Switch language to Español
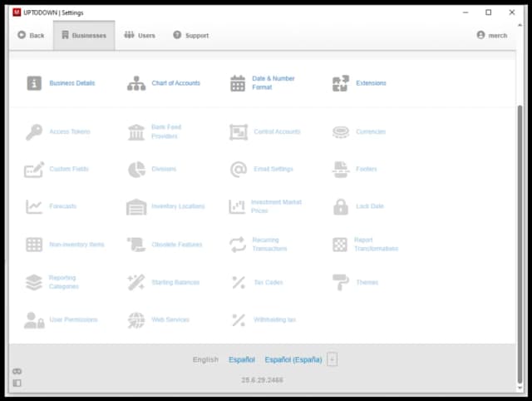This screenshot has width=532, height=401. [242, 359]
